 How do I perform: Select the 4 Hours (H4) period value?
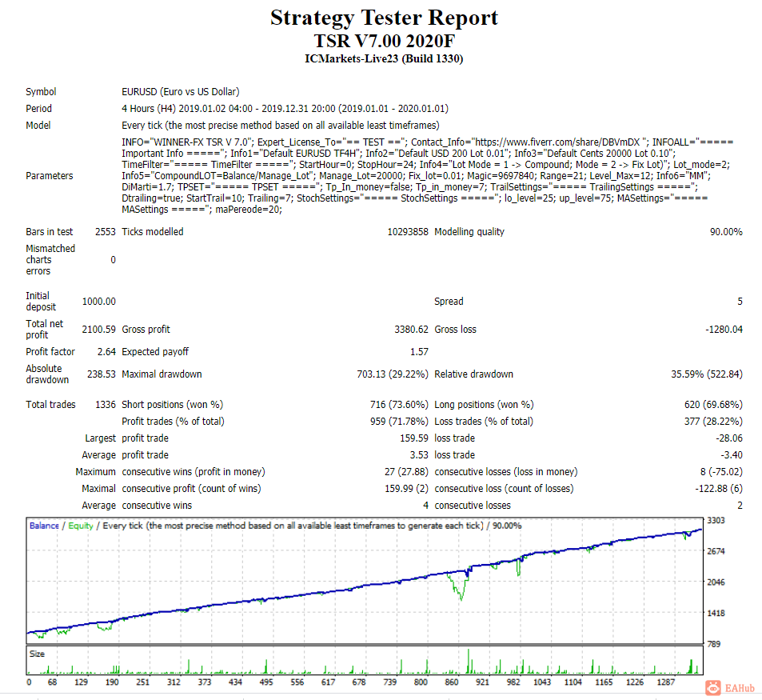(x=285, y=109)
